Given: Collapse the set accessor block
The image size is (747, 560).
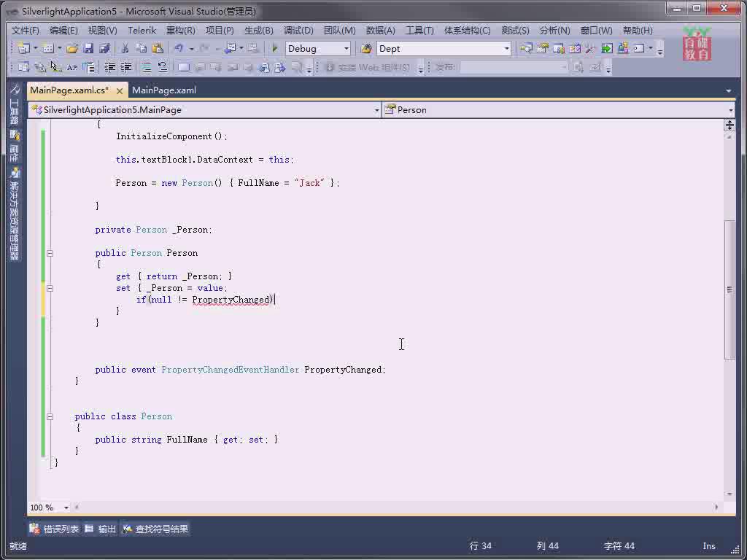Looking at the screenshot, I should (x=50, y=288).
